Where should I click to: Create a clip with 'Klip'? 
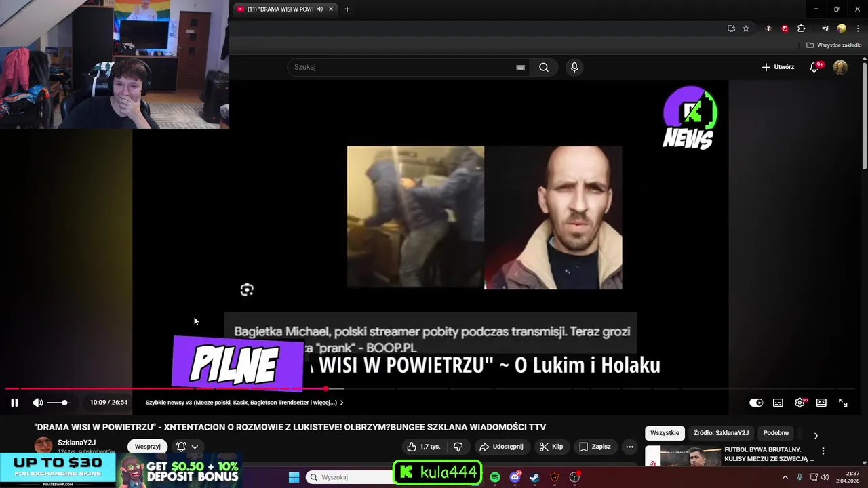pos(551,447)
